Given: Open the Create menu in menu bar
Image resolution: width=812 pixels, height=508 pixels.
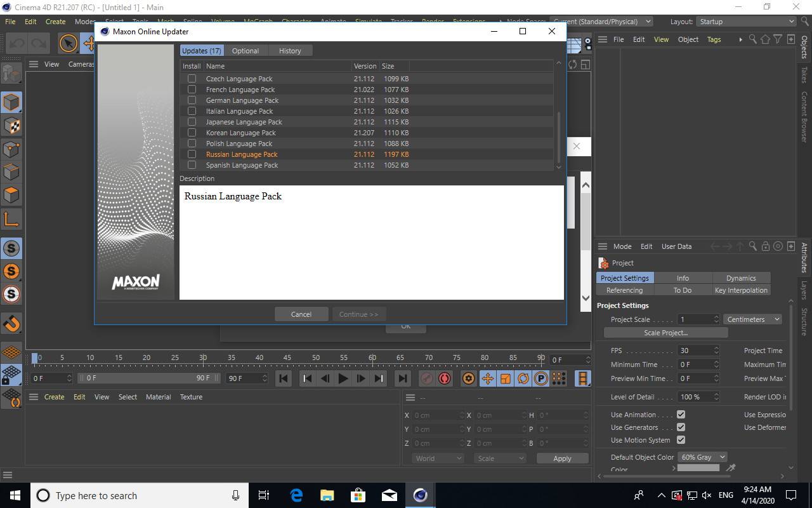Looking at the screenshot, I should [x=55, y=22].
